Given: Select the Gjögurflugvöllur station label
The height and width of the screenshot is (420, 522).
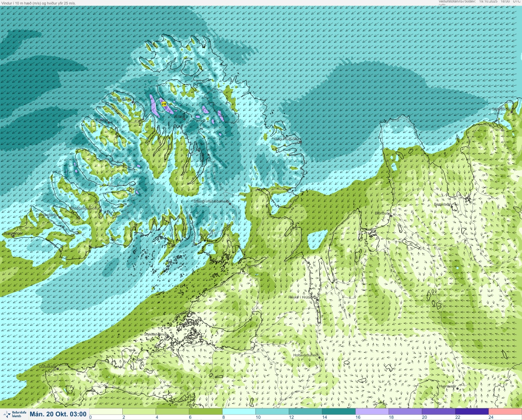Looking at the screenshot, I should point(286,139).
